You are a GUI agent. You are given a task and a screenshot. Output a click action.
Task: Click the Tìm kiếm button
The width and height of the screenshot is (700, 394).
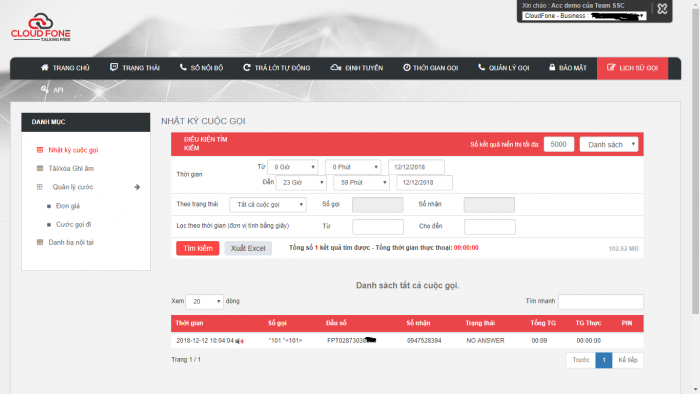pos(198,248)
